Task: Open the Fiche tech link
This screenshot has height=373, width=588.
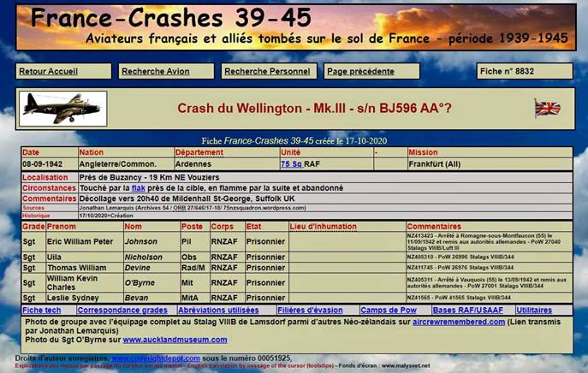Action: tap(41, 310)
